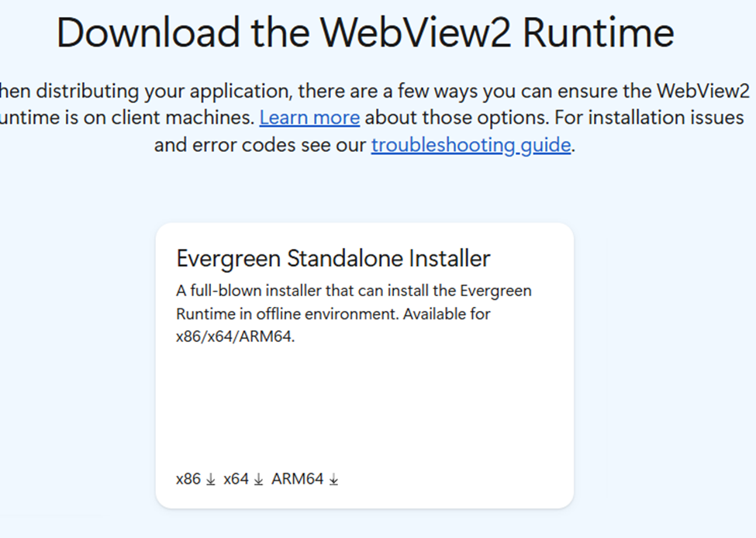The width and height of the screenshot is (756, 538).
Task: Click the download arrow icon after ARM64
Action: coord(333,479)
